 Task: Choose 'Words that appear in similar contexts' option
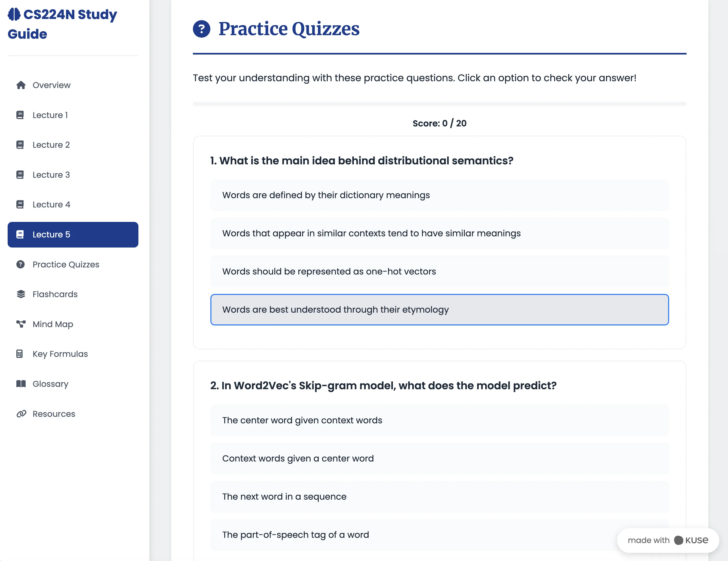(439, 233)
